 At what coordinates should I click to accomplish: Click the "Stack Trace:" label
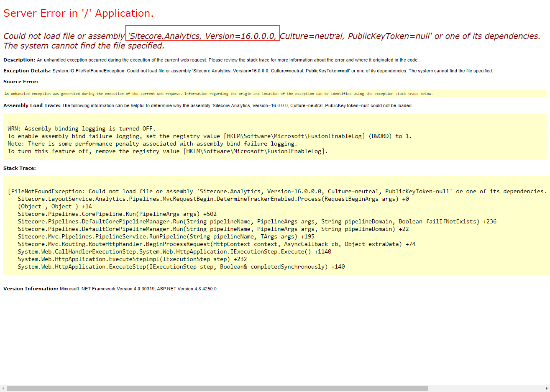20,168
